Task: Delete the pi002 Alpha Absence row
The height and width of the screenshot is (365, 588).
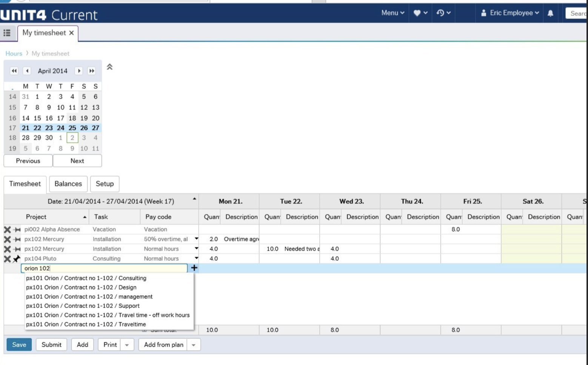Action: 6,229
